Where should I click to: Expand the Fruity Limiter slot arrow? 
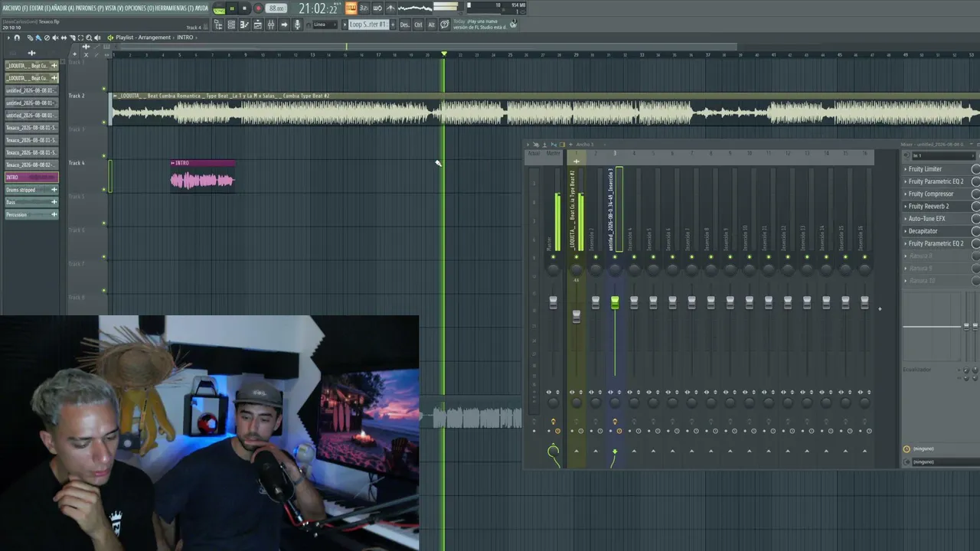(906, 169)
